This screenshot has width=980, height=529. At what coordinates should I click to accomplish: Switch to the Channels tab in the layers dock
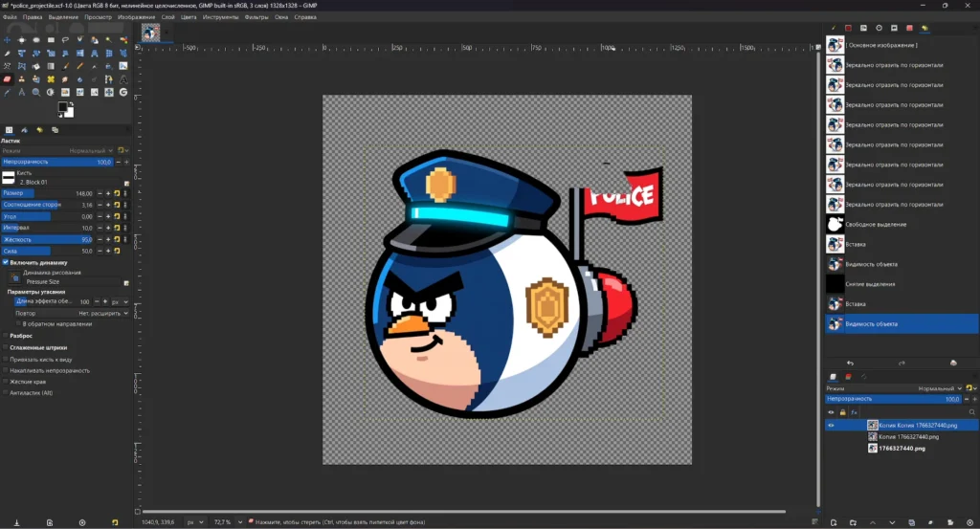(x=848, y=377)
